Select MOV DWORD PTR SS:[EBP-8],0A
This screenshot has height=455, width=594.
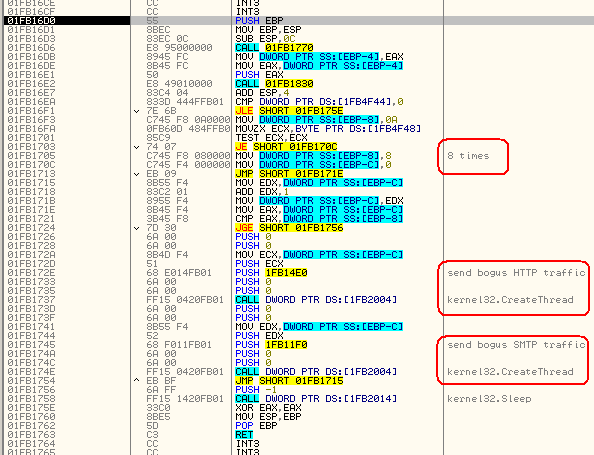(x=316, y=120)
